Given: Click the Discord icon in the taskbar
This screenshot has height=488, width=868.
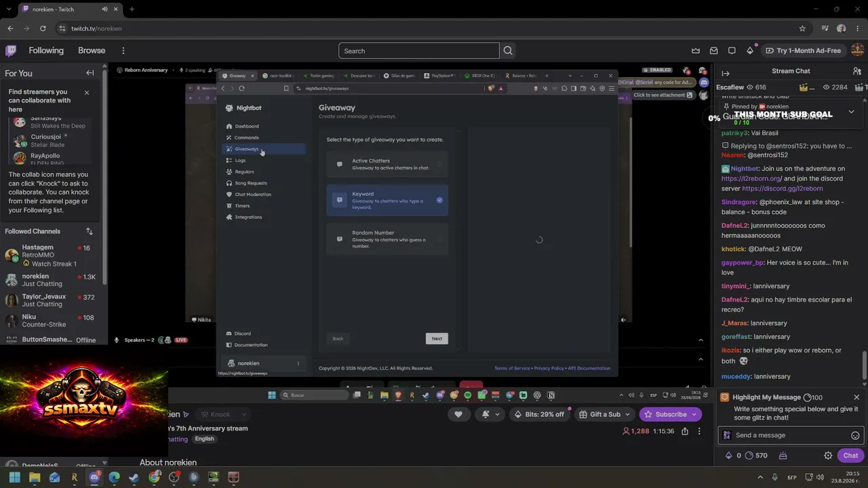Looking at the screenshot, I should tap(94, 477).
